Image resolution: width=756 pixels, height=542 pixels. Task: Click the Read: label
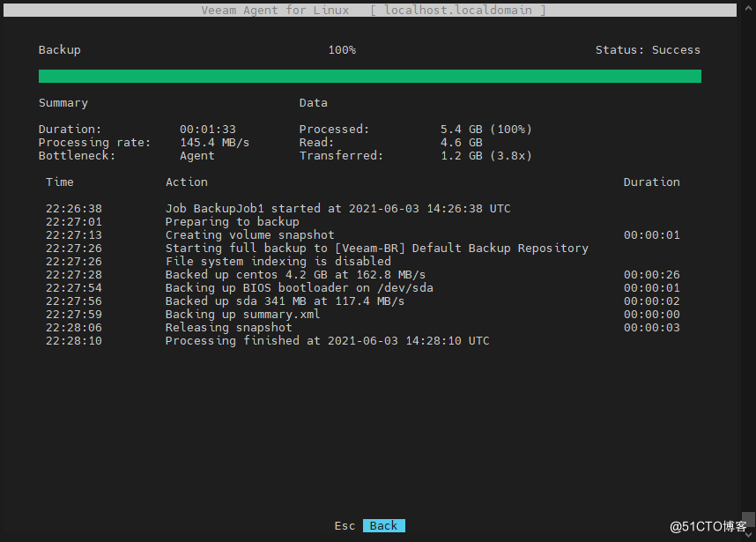(x=316, y=142)
